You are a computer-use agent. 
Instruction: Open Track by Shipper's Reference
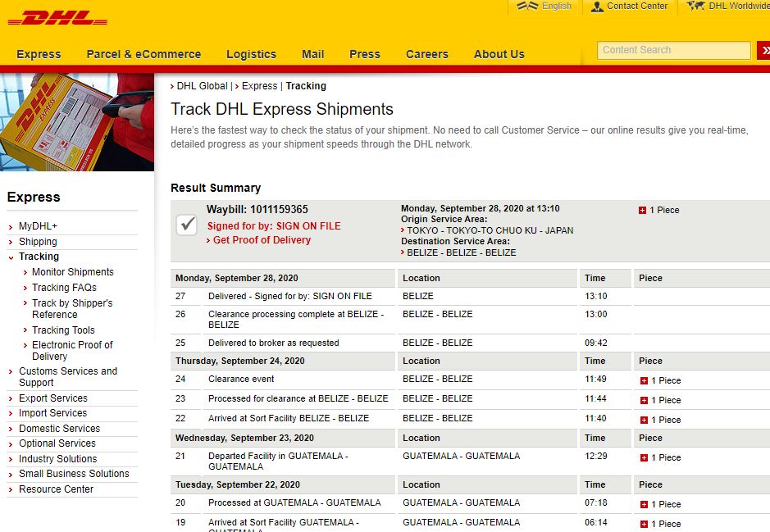pyautogui.click(x=72, y=309)
